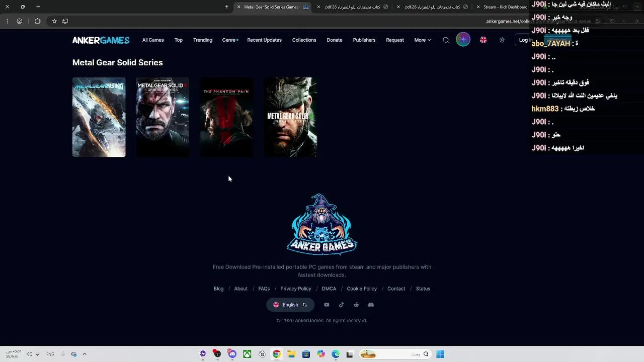Open the DMCA footer link
Viewport: 644px width, 362px height.
[x=329, y=289]
